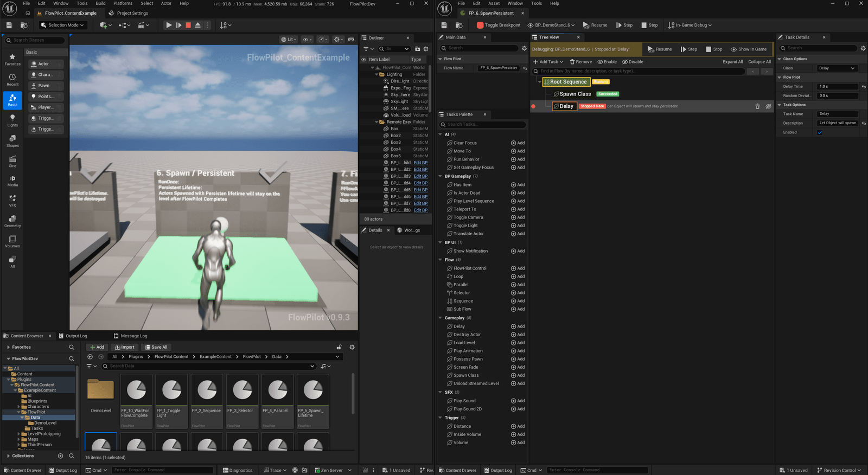868x475 pixels.
Task: Click the delete trash icon on the Delay task row
Action: 757,106
